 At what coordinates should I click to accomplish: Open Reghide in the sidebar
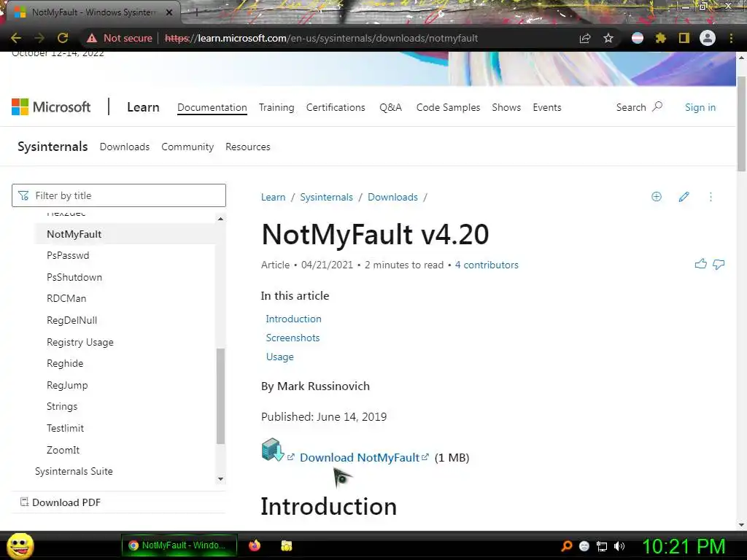(x=65, y=363)
